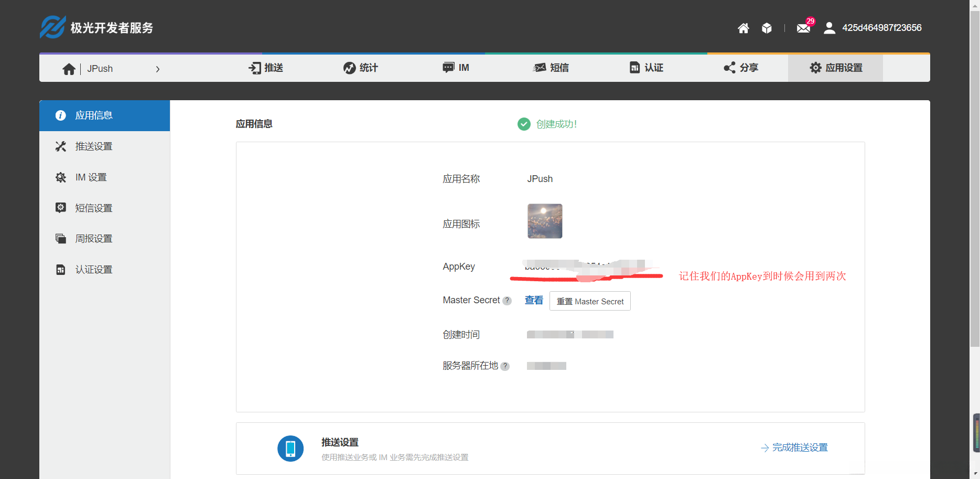Open the home icon in the top bar
The image size is (980, 479).
pyautogui.click(x=743, y=28)
